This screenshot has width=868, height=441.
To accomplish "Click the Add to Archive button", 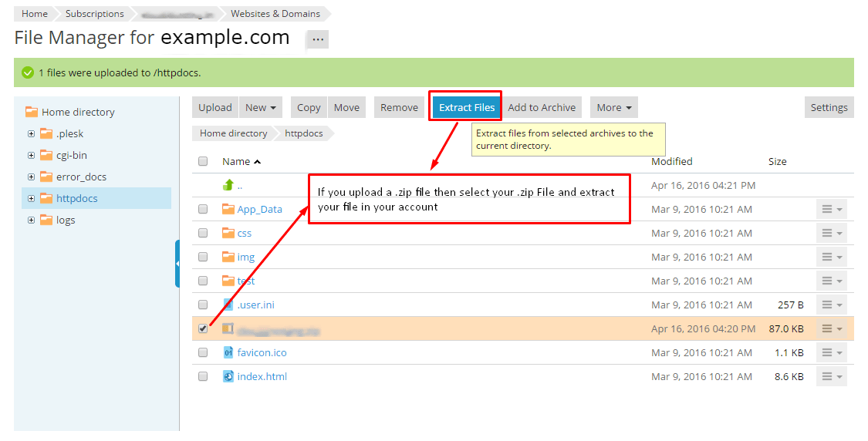I will click(542, 107).
